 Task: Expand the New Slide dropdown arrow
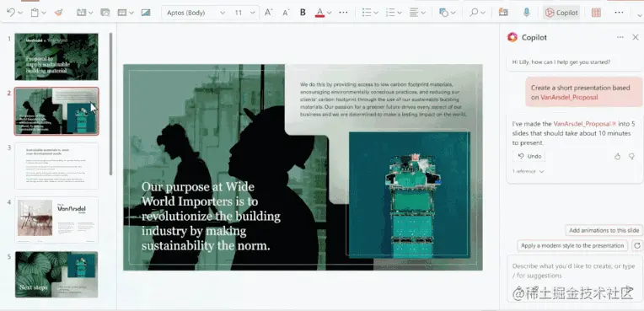tap(90, 13)
